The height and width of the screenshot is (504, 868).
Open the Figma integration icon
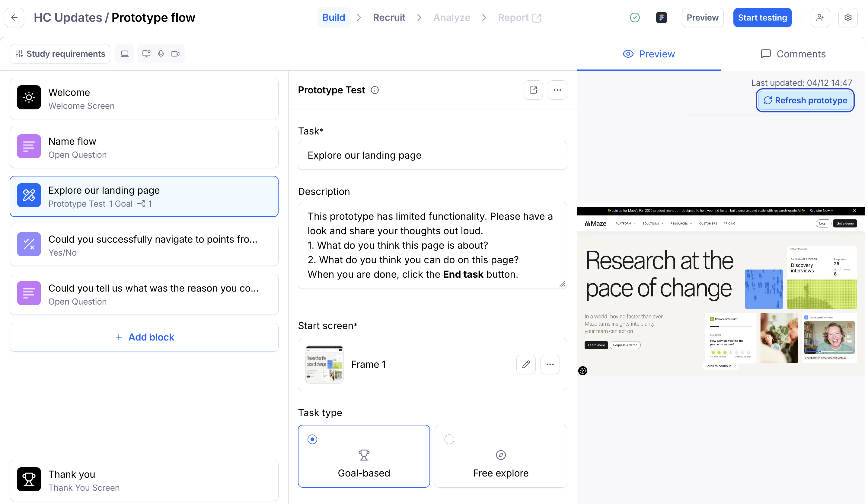point(661,18)
